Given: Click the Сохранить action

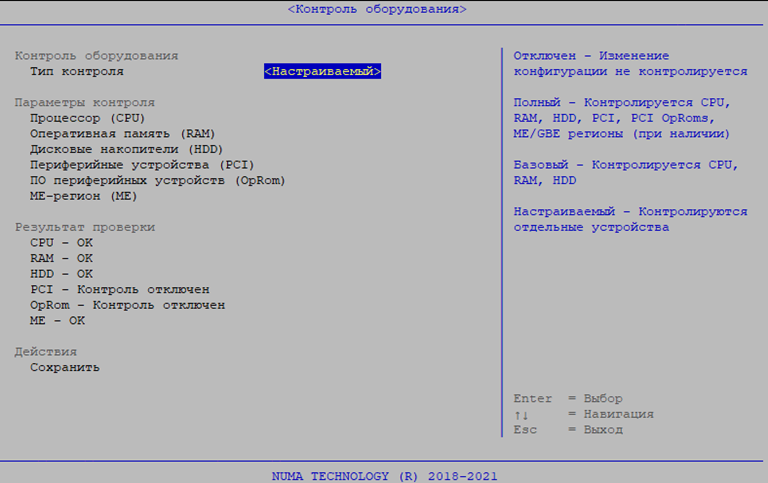Looking at the screenshot, I should (x=65, y=367).
